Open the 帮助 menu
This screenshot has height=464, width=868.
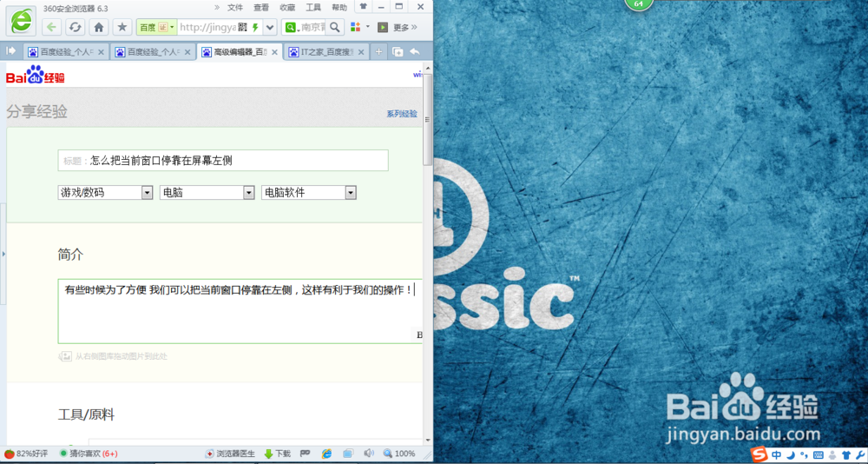[x=339, y=7]
